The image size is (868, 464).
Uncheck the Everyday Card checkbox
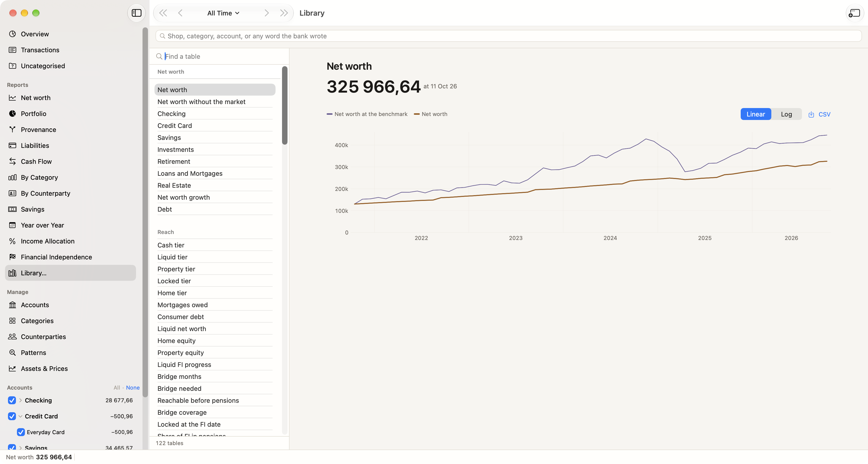coord(21,432)
